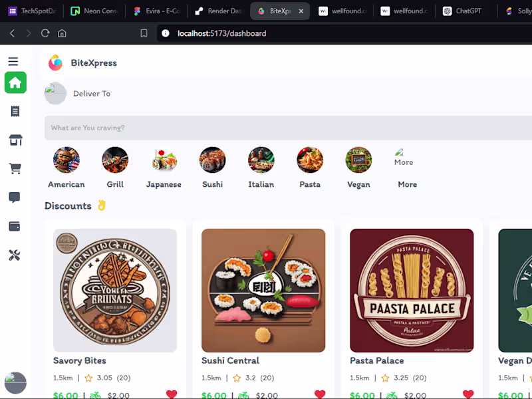Toggle favorite heart on Sushi Central card
The height and width of the screenshot is (399, 532).
(x=320, y=394)
